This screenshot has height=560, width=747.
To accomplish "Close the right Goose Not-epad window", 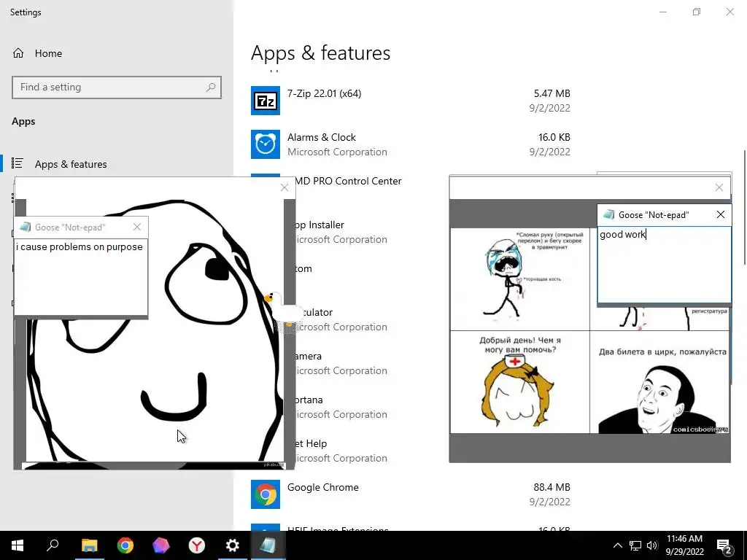I will coord(720,215).
